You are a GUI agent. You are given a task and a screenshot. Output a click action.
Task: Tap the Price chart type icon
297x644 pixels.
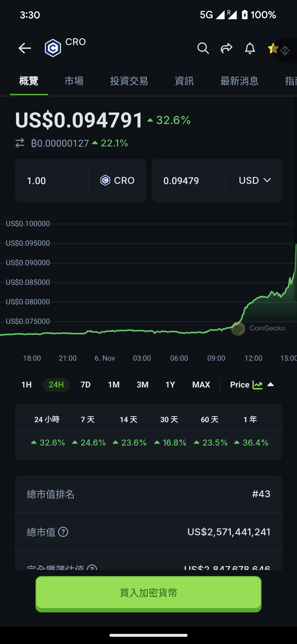257,385
